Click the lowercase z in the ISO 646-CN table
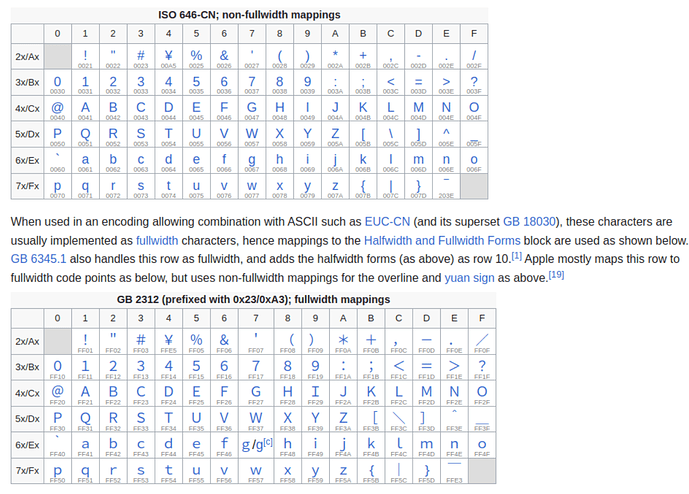Image resolution: width=689 pixels, height=494 pixels. 335,184
